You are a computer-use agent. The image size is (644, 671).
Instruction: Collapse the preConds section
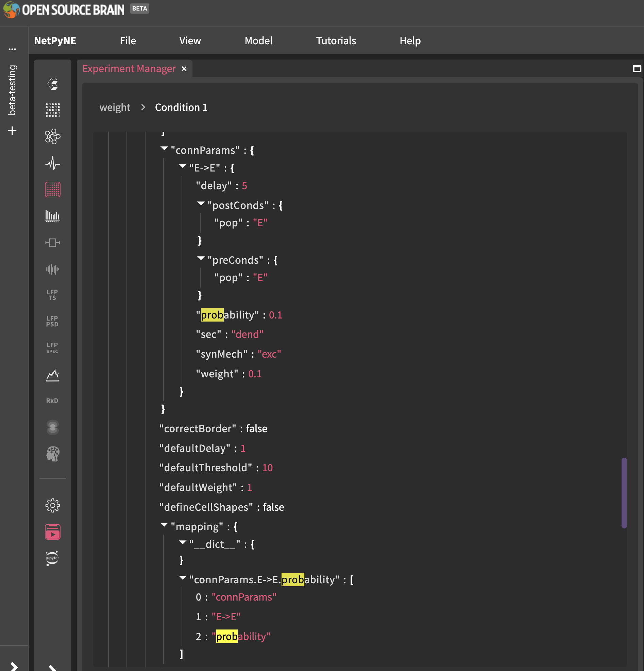(x=201, y=259)
